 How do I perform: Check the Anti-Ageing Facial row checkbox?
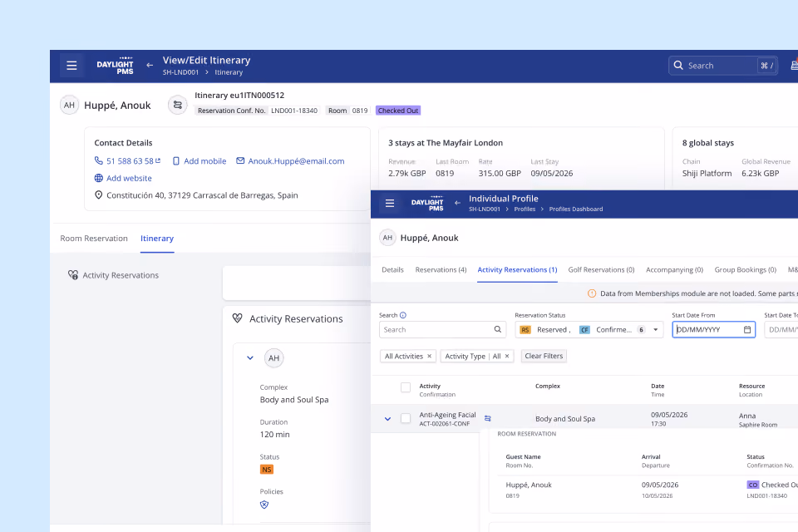[406, 418]
